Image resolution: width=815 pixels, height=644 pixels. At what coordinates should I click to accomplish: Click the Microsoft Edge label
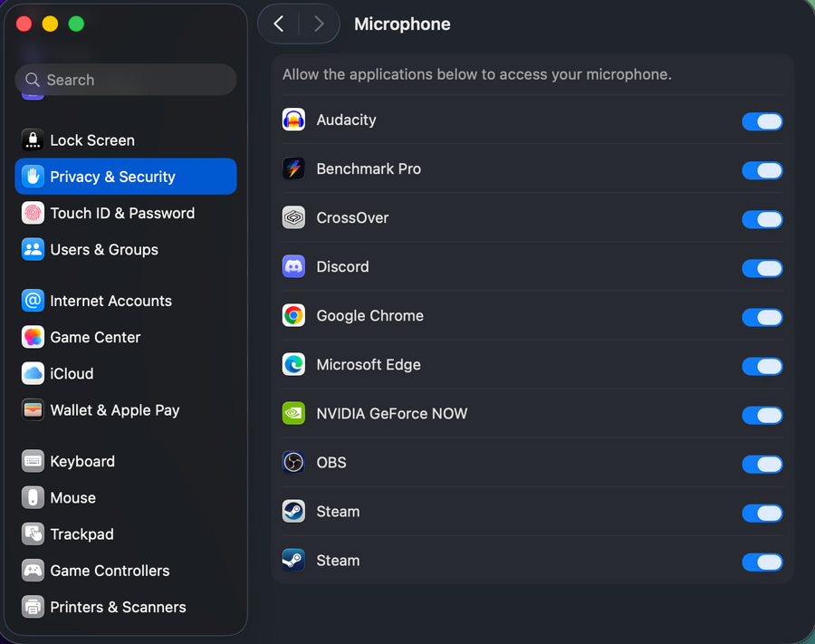tap(369, 364)
